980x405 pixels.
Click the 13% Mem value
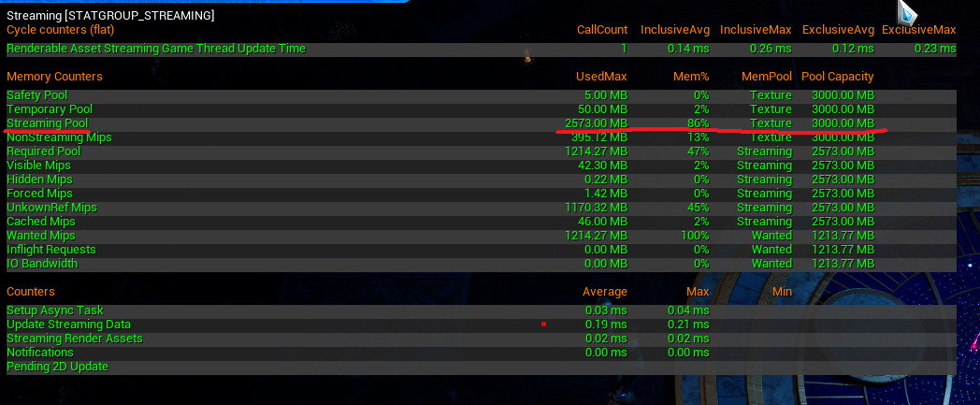pyautogui.click(x=698, y=137)
